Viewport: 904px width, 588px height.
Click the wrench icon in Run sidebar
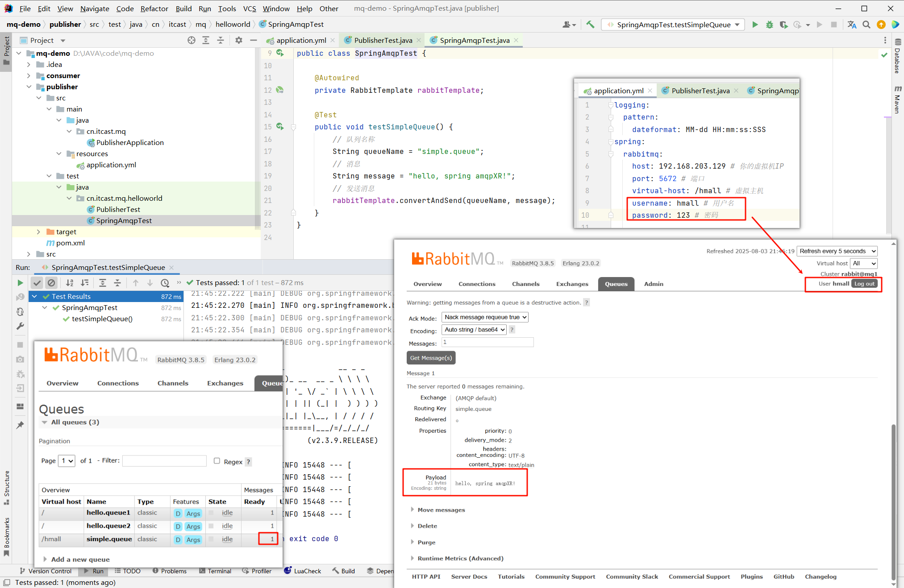pos(20,326)
